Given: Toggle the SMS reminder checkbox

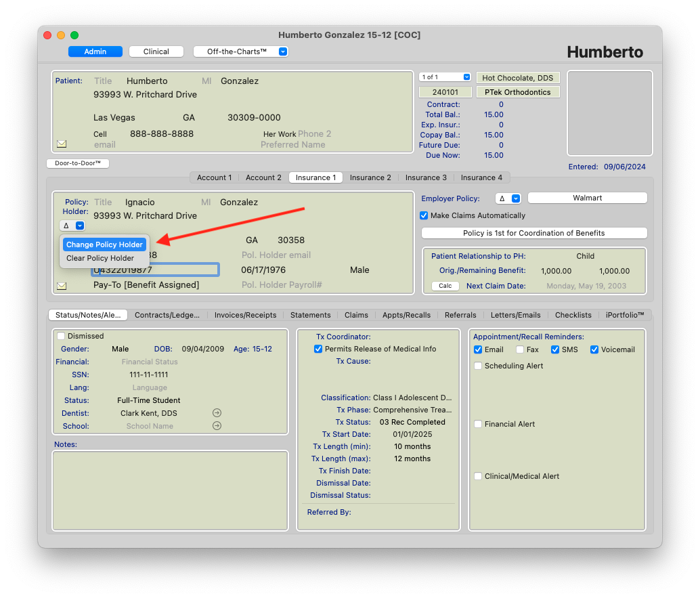Looking at the screenshot, I should click(x=555, y=349).
